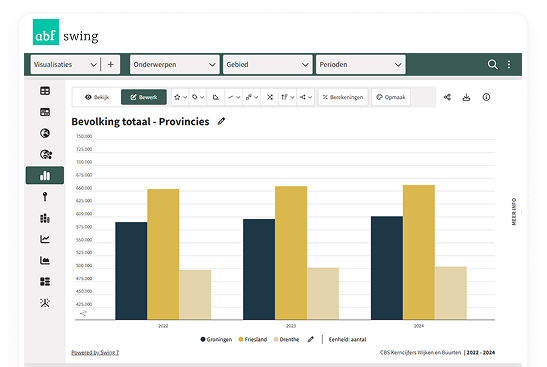Viewport: 547px width, 367px height.
Task: Open the three-dot more options menu
Action: pos(509,64)
